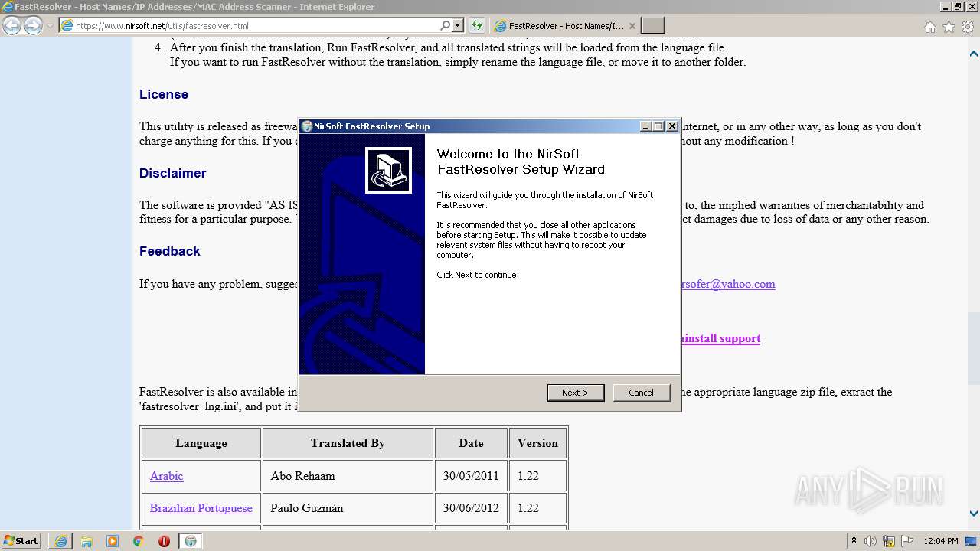Screen dimensions: 980x551
Task: Select the FastResolver browser tab
Action: click(565, 26)
